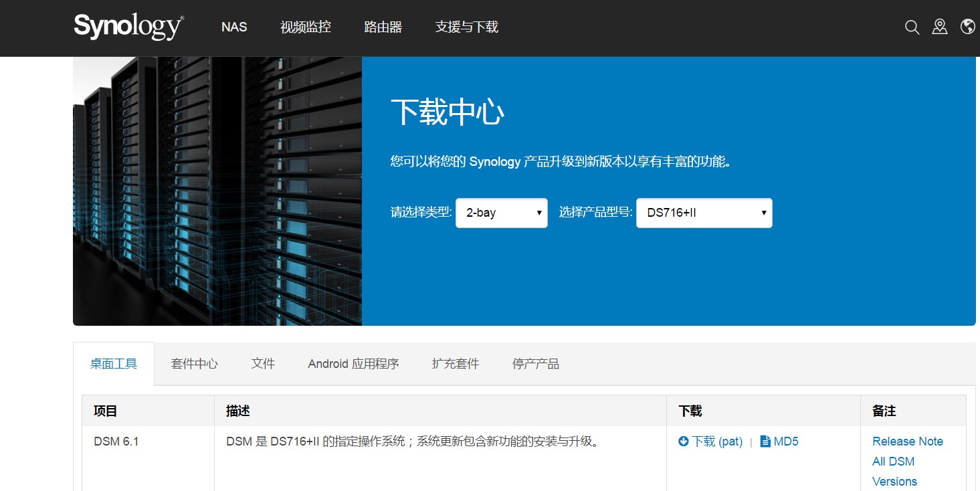This screenshot has width=980, height=491.
Task: Switch to the 文件 tab
Action: (263, 364)
